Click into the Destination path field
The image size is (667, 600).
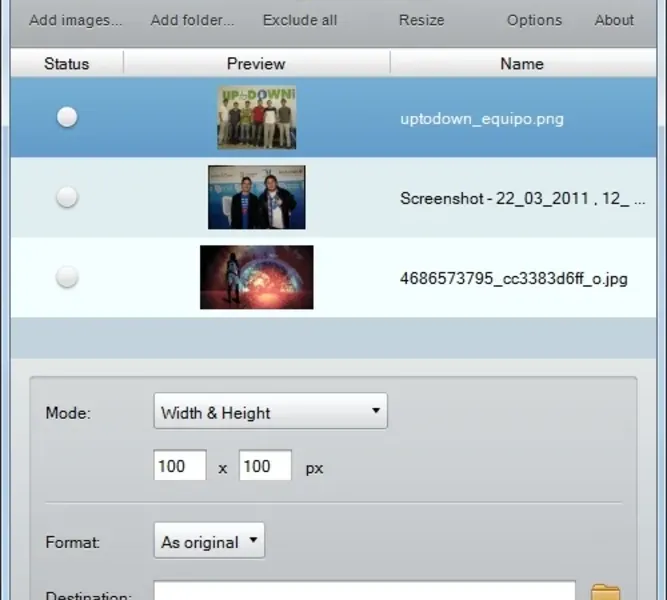point(365,591)
